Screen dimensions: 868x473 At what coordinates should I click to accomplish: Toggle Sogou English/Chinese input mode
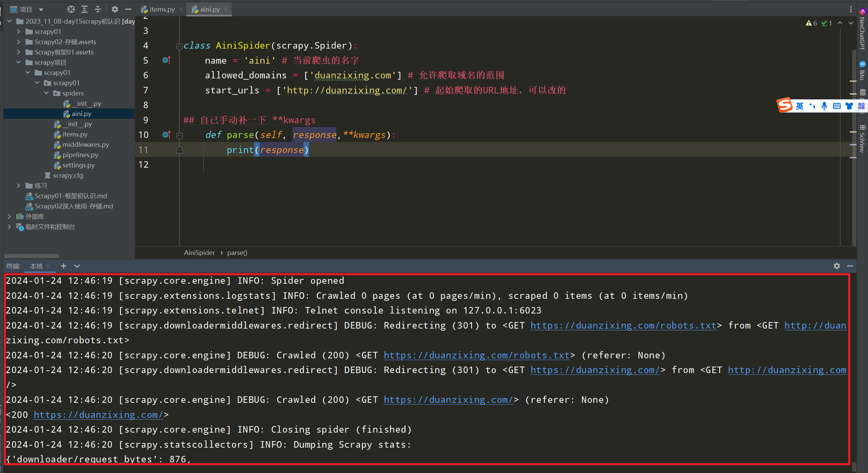[x=800, y=106]
